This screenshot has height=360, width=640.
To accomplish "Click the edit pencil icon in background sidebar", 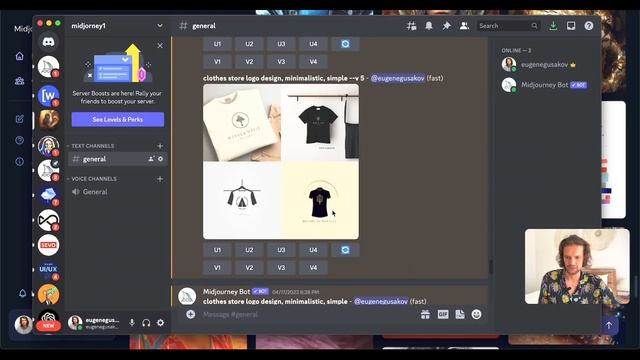I will point(20,119).
